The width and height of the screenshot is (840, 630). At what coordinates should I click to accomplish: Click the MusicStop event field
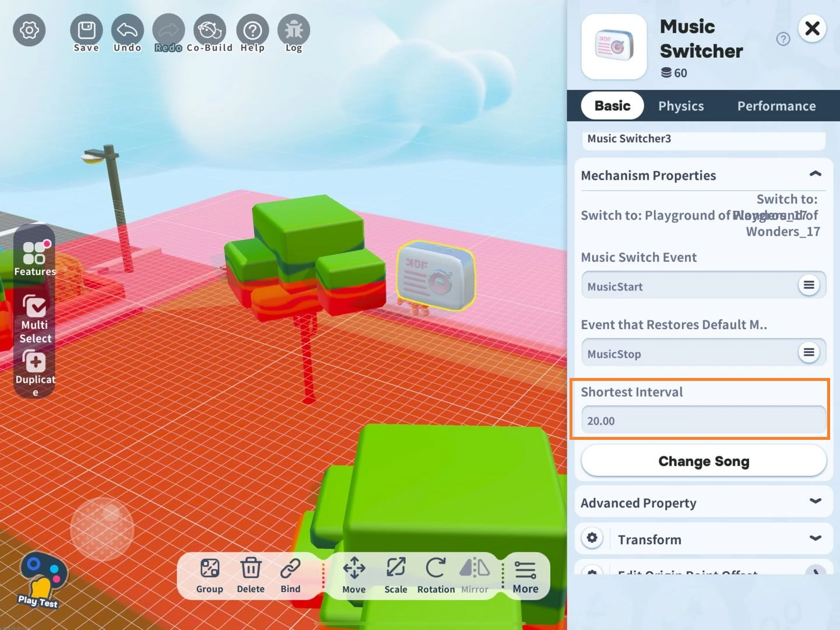(x=704, y=353)
